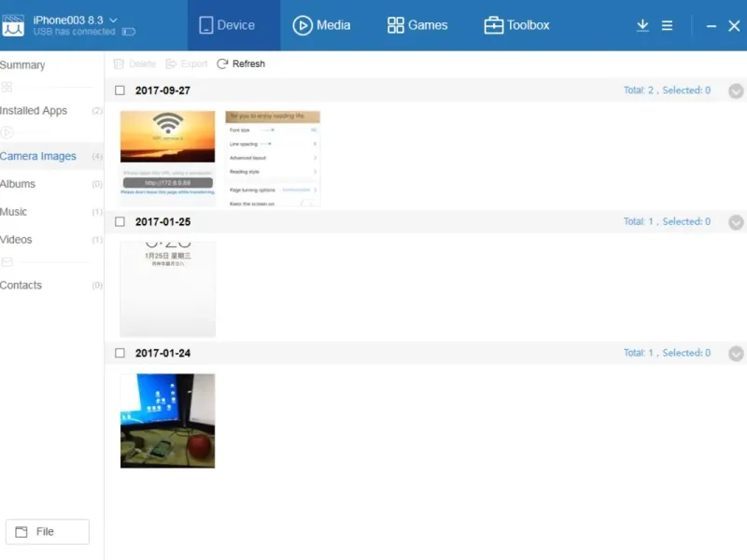The image size is (747, 560).
Task: Click the app logo icon beside iPhone003
Action: (x=13, y=25)
